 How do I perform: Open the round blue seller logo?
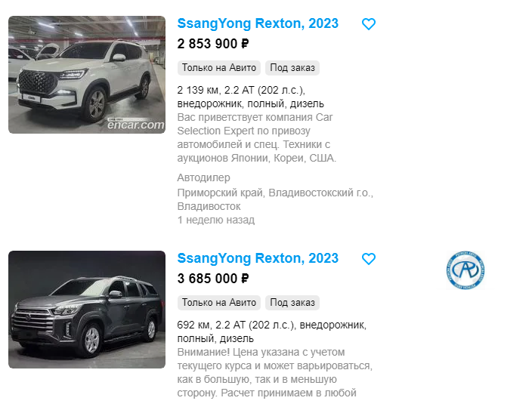click(x=466, y=270)
